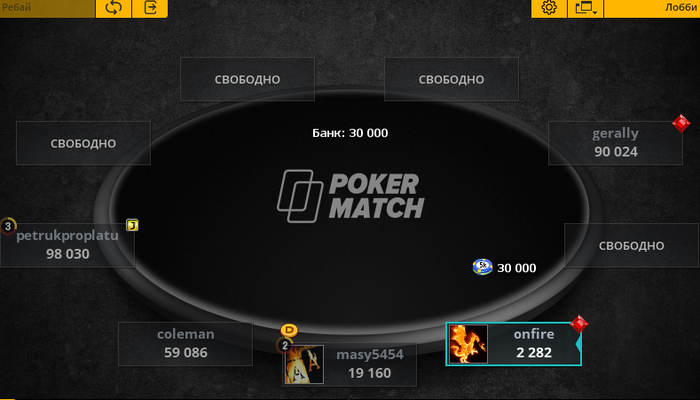The image size is (700, 400).
Task: Click the onfire dragon avatar
Action: [468, 344]
